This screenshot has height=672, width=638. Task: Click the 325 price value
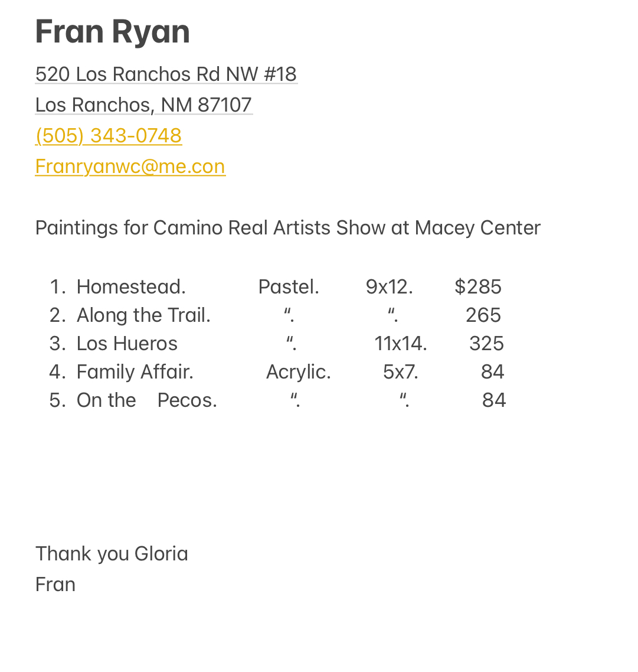pos(486,344)
